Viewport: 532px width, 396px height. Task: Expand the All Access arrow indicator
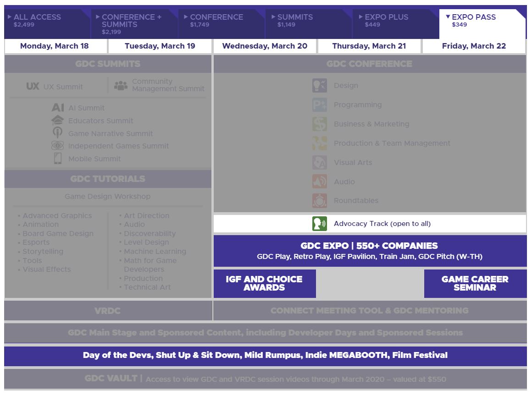pos(10,16)
